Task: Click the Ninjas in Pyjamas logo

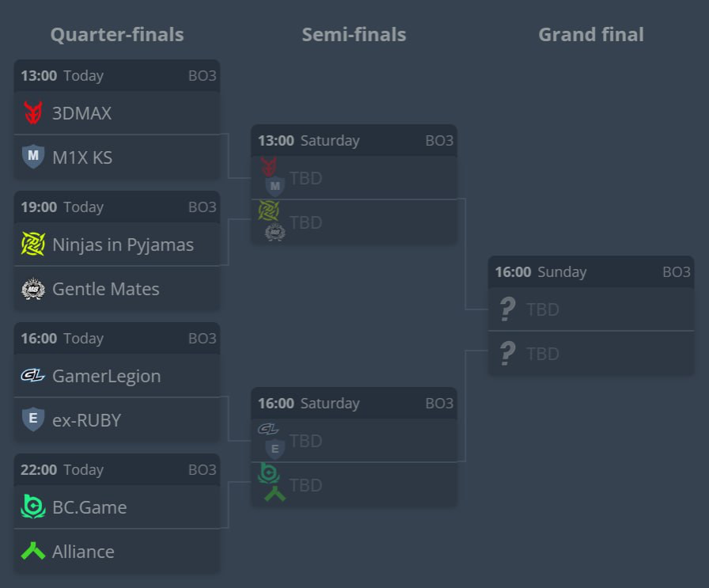Action: click(32, 245)
